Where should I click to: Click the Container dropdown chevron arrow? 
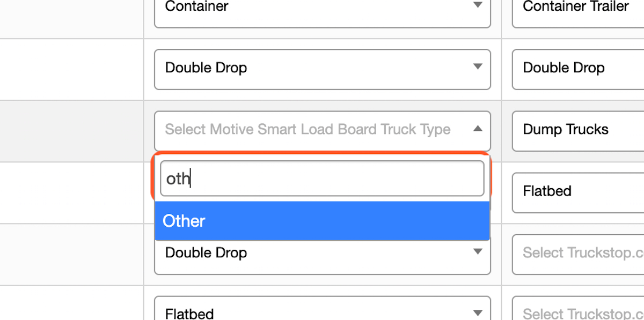point(477,4)
